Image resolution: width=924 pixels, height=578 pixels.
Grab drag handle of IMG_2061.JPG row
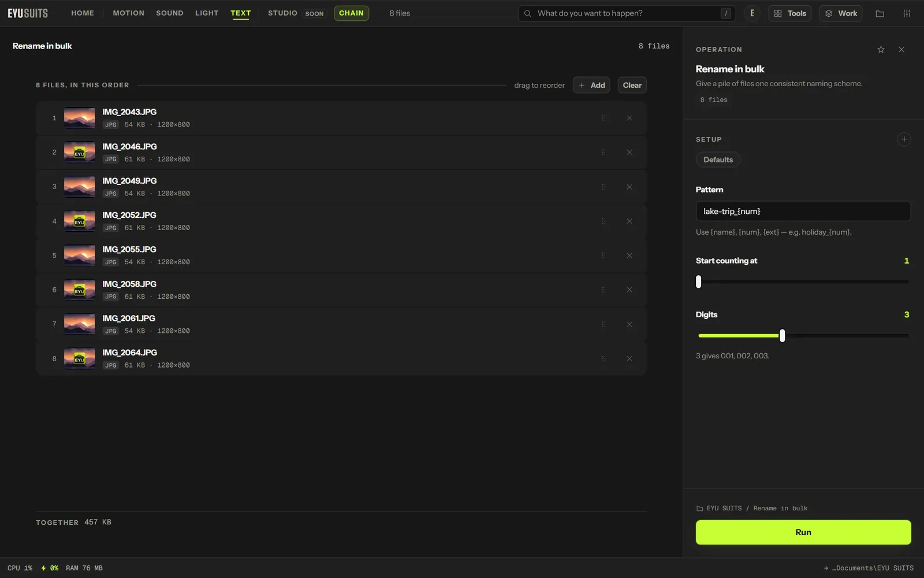(603, 324)
